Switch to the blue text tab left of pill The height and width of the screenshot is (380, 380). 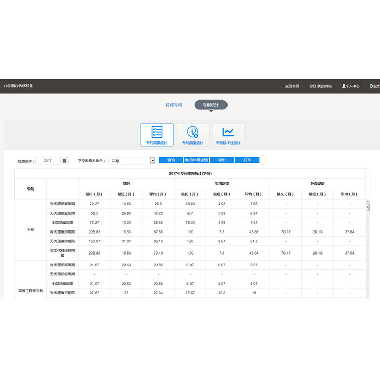coord(174,105)
